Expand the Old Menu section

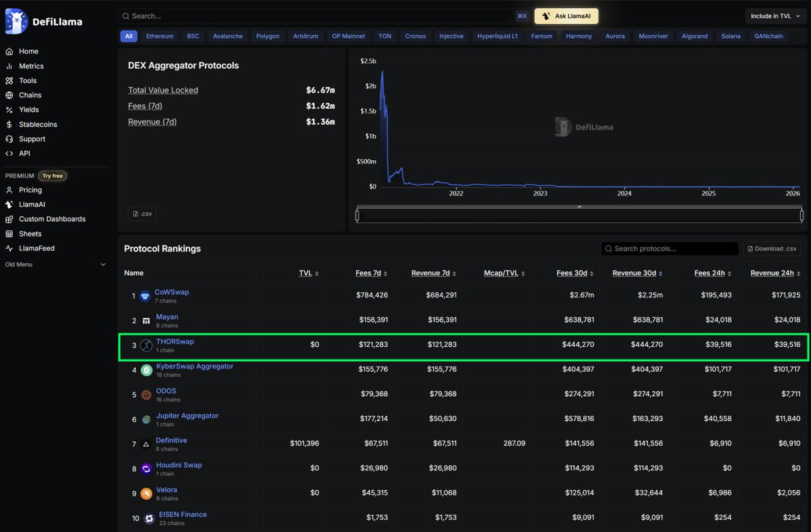[x=55, y=264]
